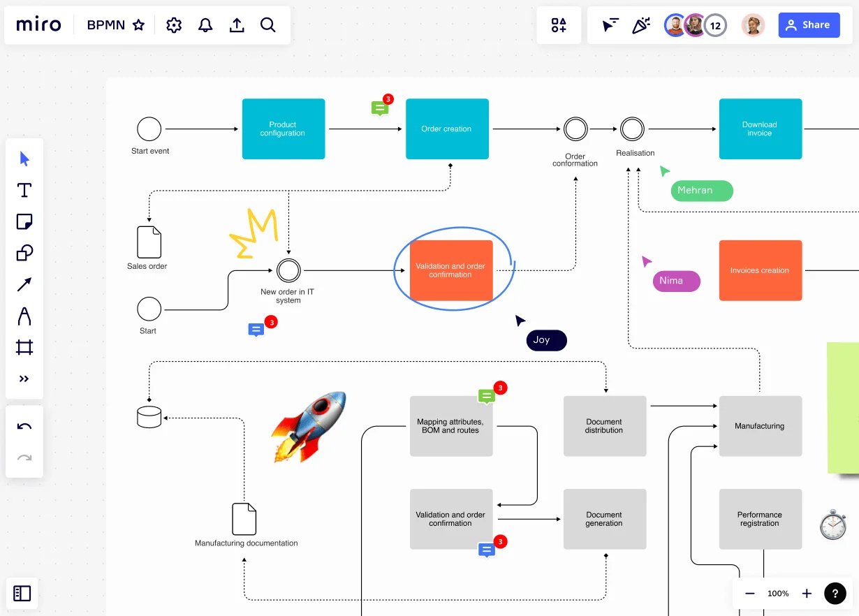The width and height of the screenshot is (859, 616).
Task: Select the Shapes tool
Action: (x=24, y=253)
